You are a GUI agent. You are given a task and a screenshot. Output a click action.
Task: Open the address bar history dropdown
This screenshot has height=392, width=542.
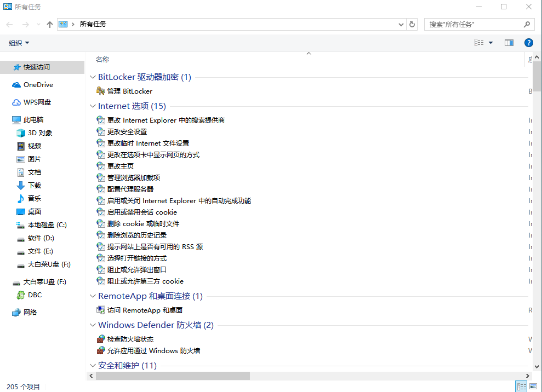tap(401, 25)
